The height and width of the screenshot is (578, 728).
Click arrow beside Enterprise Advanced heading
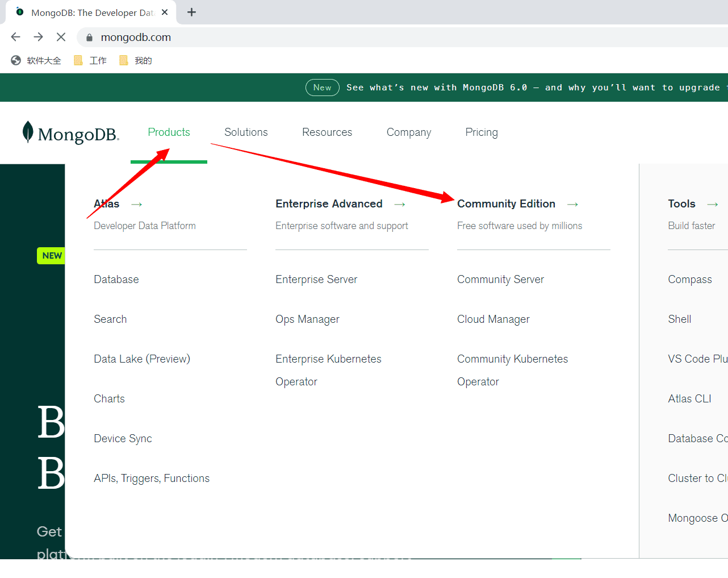tap(400, 204)
